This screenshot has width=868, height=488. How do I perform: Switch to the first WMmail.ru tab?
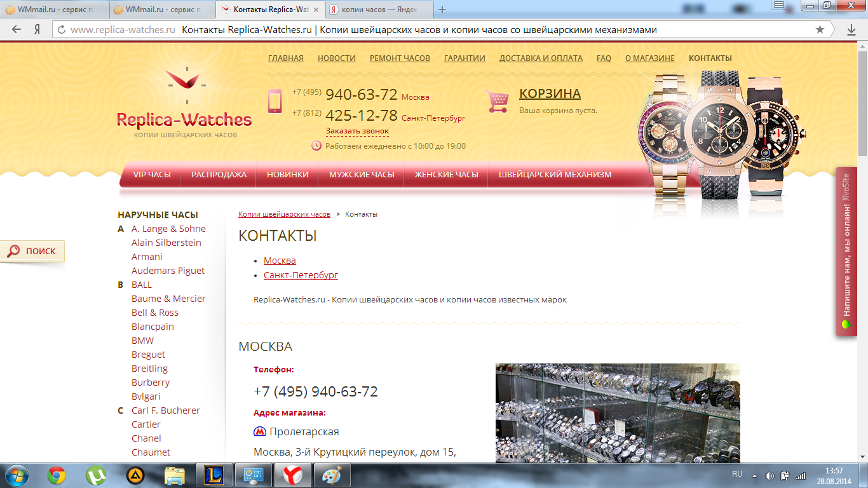coord(54,10)
